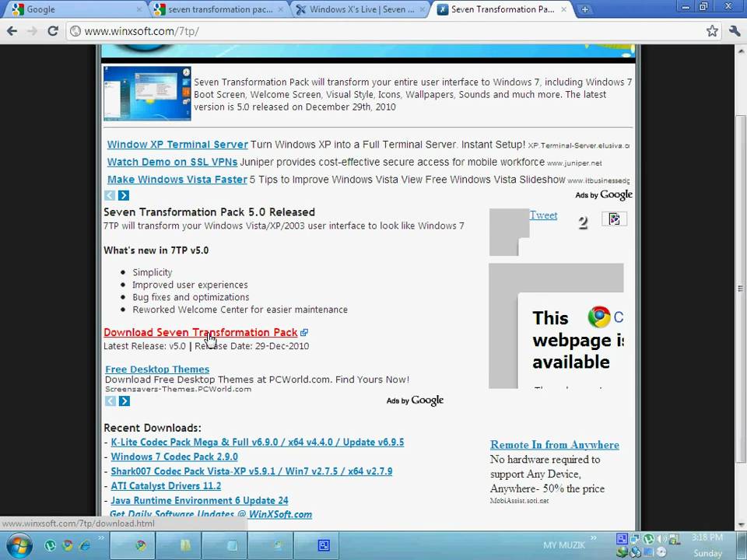Click the top ad block's next arrow
Image resolution: width=747 pixels, height=560 pixels.
124,195
